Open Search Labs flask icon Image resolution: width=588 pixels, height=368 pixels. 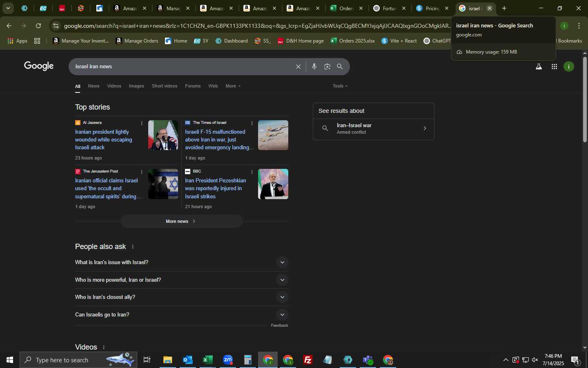[x=539, y=67]
